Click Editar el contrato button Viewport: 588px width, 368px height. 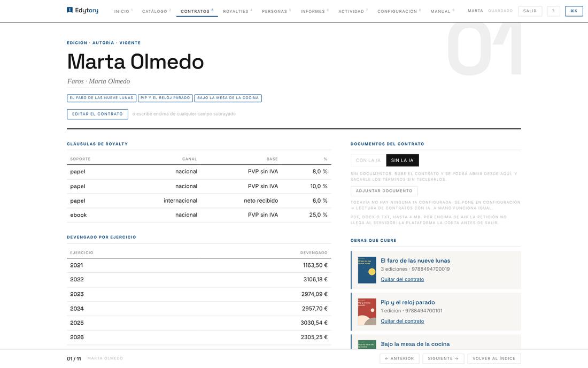click(97, 114)
